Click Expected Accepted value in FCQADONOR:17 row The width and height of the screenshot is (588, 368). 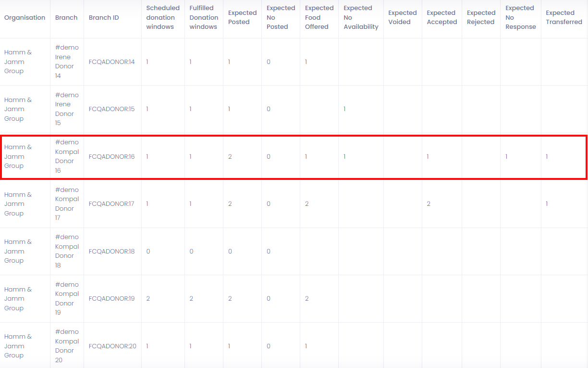(429, 204)
